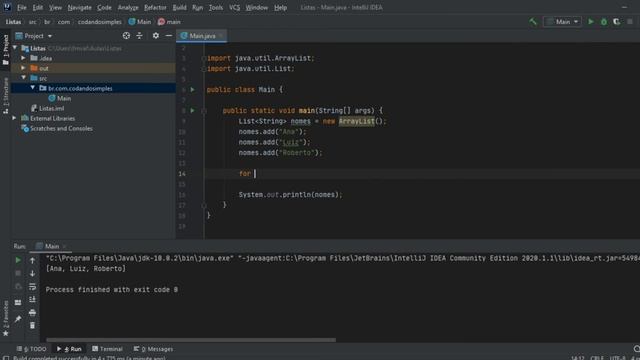Open the TODO tool window

click(x=31, y=349)
